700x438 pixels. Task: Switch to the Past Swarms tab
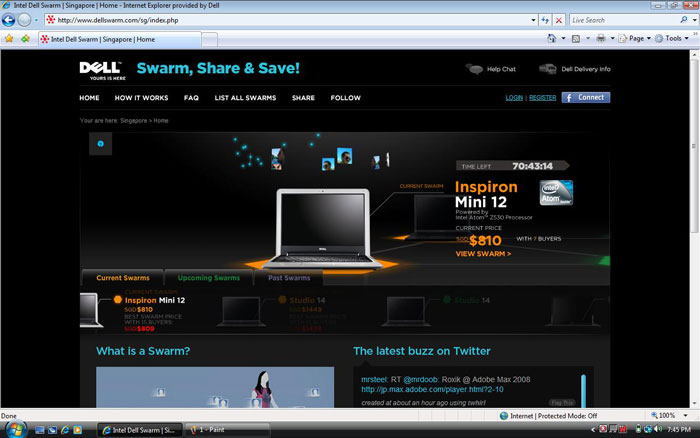289,278
